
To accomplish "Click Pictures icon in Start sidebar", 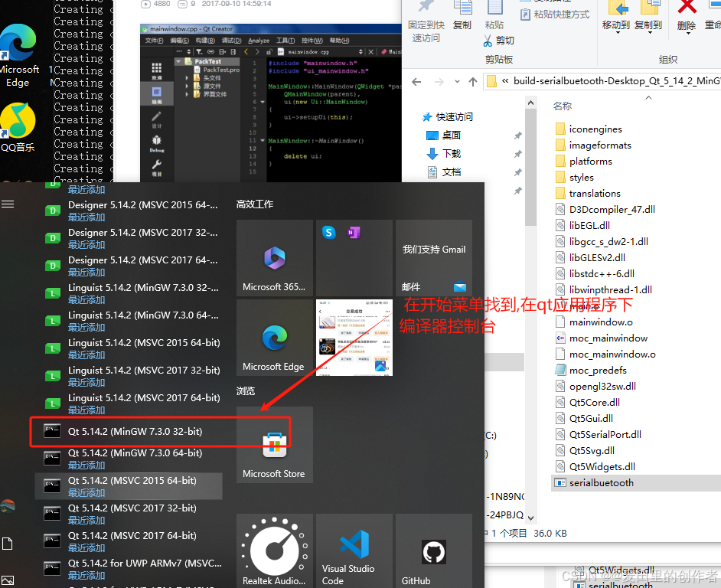I will [x=8, y=580].
